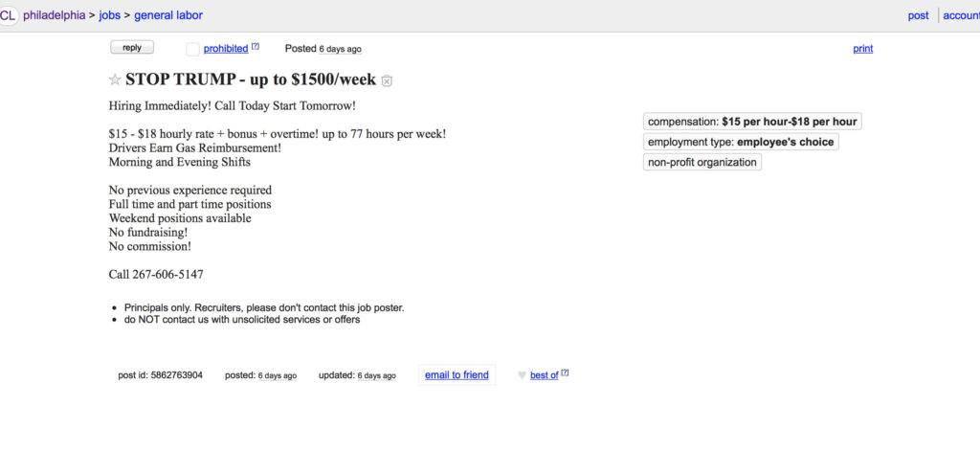The image size is (980, 474).
Task: Click the CL Craigslist logo icon
Action: [x=8, y=15]
